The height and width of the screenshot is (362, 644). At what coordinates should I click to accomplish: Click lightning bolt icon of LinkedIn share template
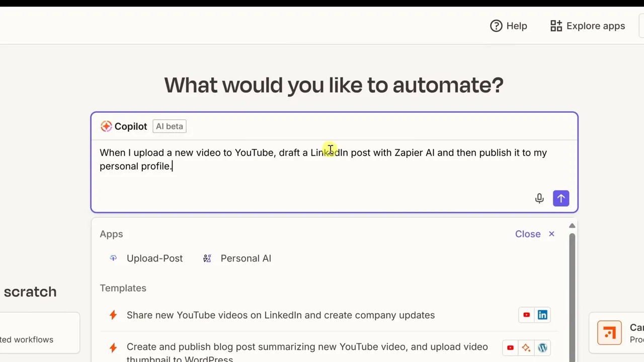[x=113, y=315]
